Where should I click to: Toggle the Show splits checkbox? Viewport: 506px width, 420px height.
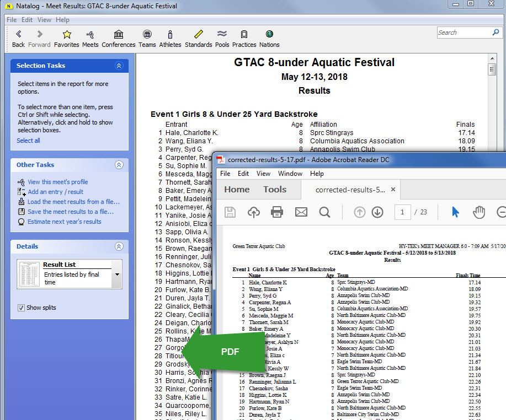(22, 308)
